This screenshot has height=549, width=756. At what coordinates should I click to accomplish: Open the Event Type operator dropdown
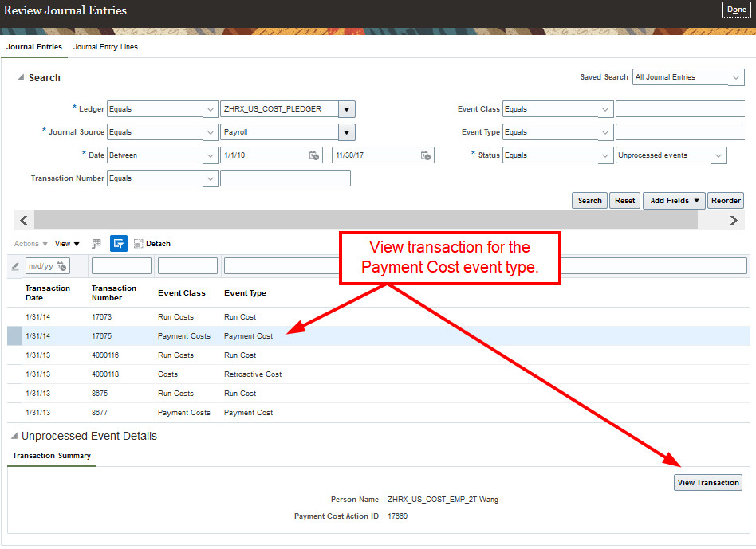[558, 132]
